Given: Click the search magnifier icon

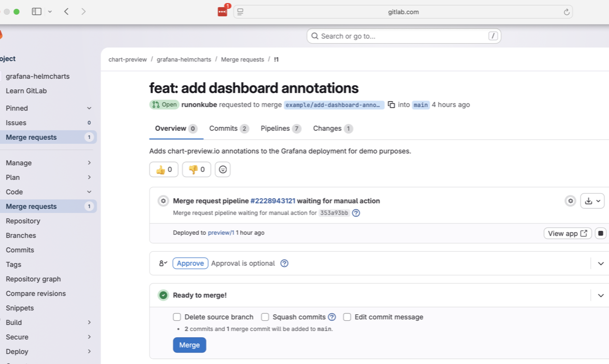Looking at the screenshot, I should pyautogui.click(x=315, y=36).
